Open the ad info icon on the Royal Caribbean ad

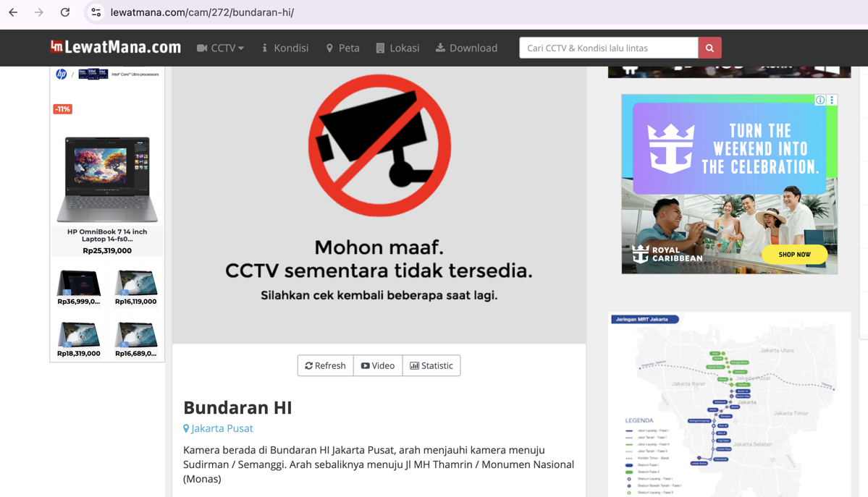[819, 100]
